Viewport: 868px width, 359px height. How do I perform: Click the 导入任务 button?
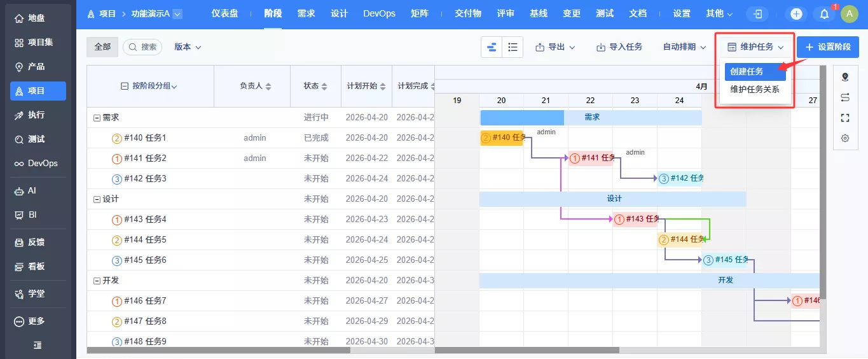point(619,47)
